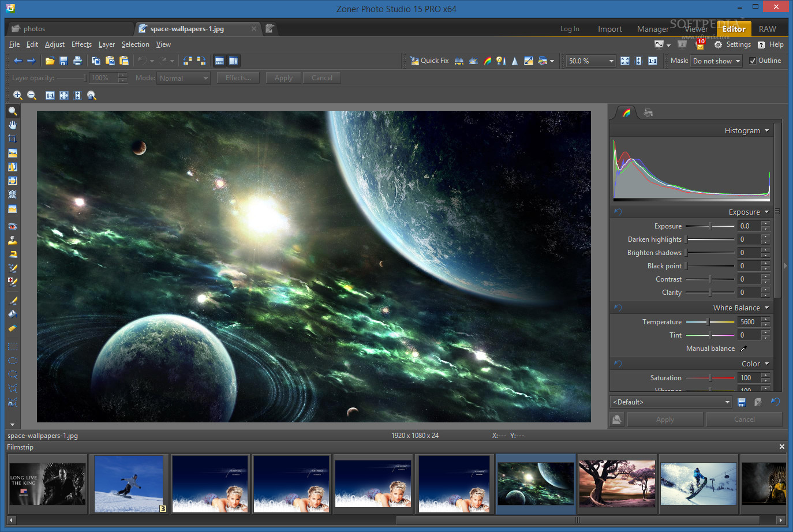
Task: Select the Crop tool in left toolbar
Action: coord(12,139)
